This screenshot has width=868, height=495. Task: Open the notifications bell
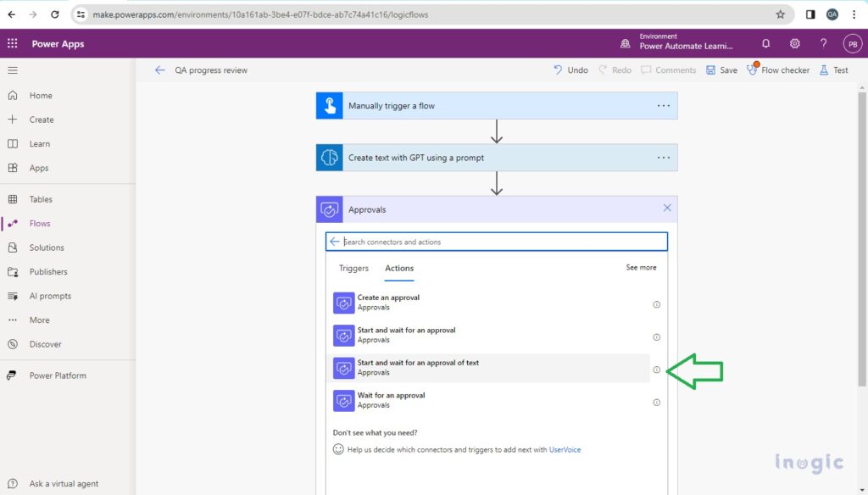[765, 43]
